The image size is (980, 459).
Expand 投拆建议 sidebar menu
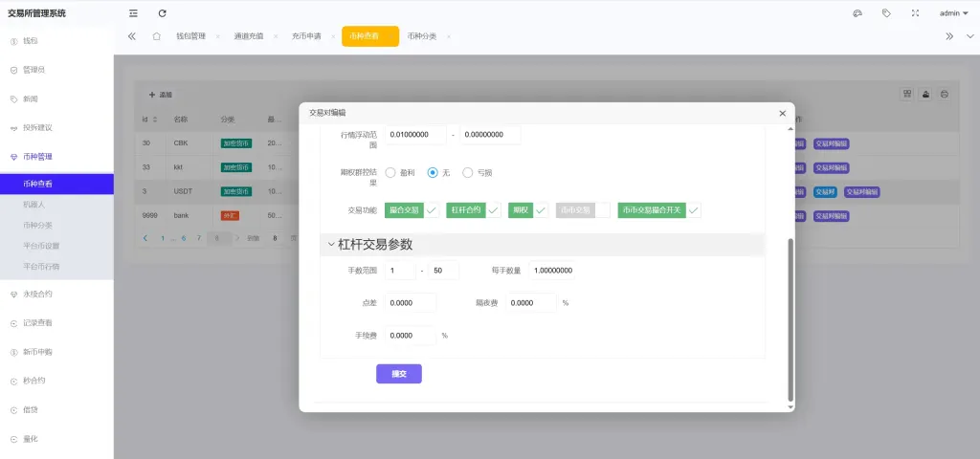click(56, 127)
